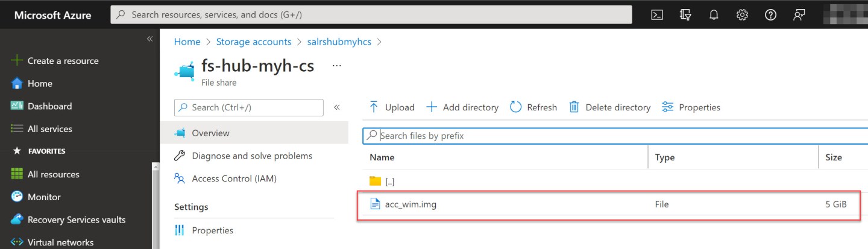The width and height of the screenshot is (868, 249).
Task: Open Properties from the command bar
Action: click(x=691, y=107)
